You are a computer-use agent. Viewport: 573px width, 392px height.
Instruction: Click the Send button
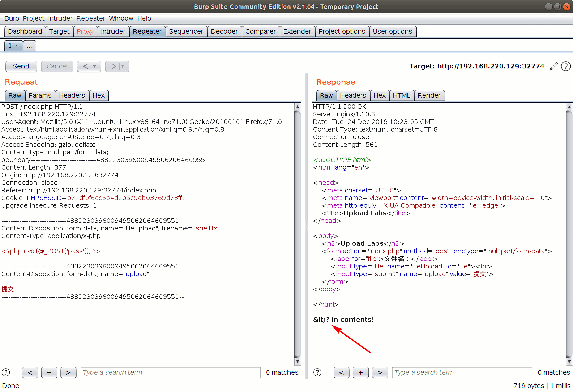tap(21, 66)
